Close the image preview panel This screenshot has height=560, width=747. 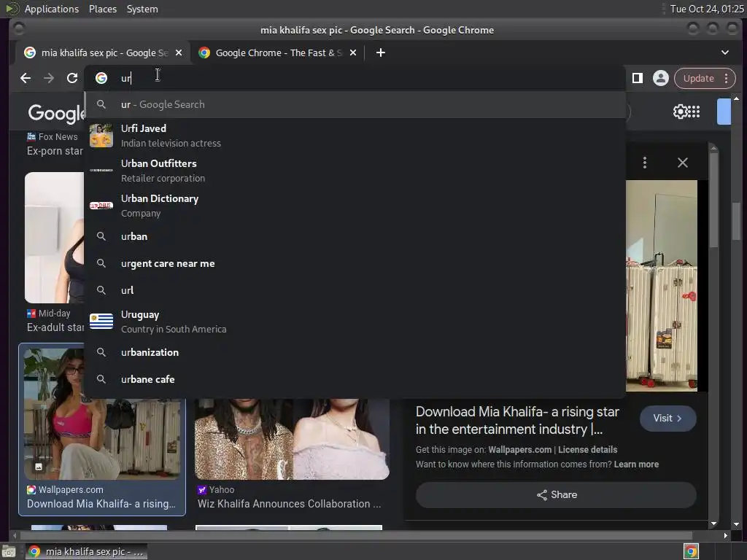pos(682,163)
